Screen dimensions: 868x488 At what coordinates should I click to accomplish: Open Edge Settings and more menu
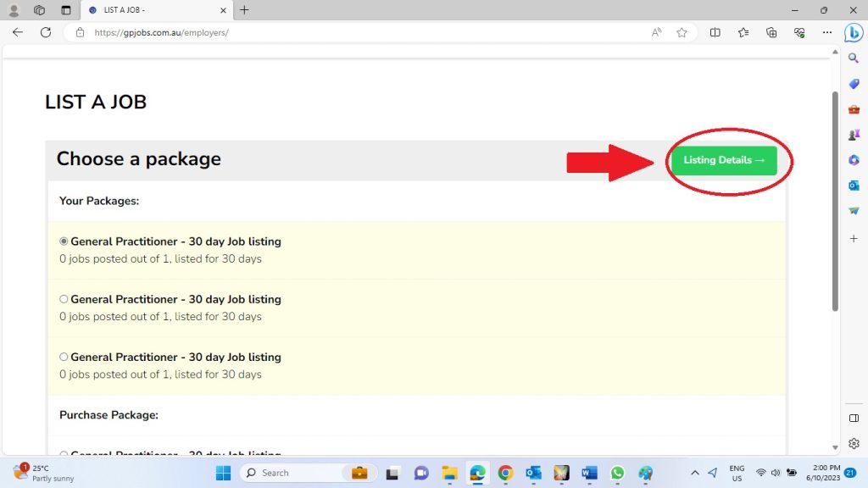[827, 32]
